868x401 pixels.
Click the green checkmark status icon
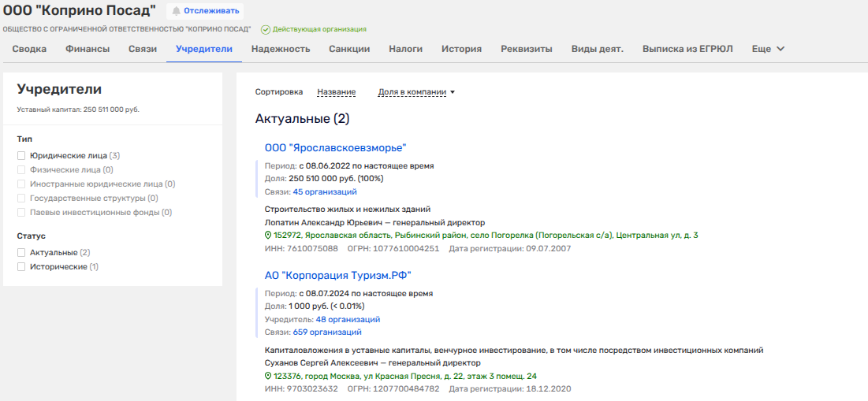265,29
